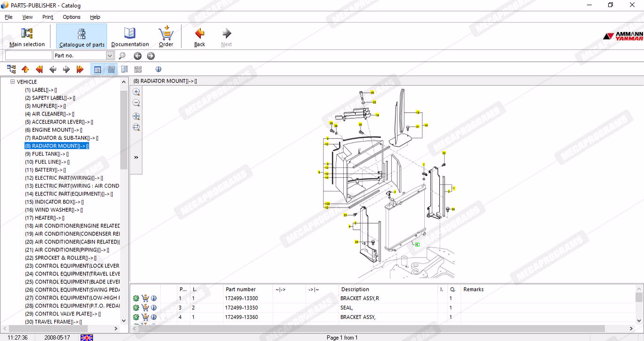Open the Documentation section
Image resolution: width=644 pixels, height=341 pixels.
coord(130,37)
